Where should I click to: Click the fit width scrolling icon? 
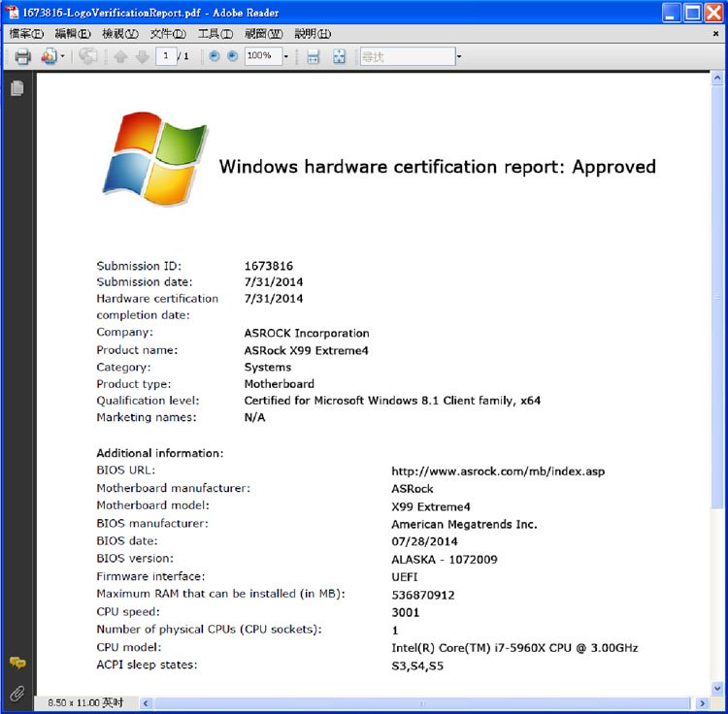coord(313,56)
